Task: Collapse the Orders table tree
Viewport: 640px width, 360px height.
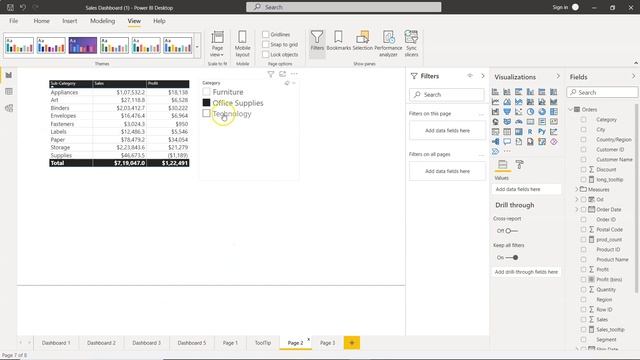Action: pos(571,109)
